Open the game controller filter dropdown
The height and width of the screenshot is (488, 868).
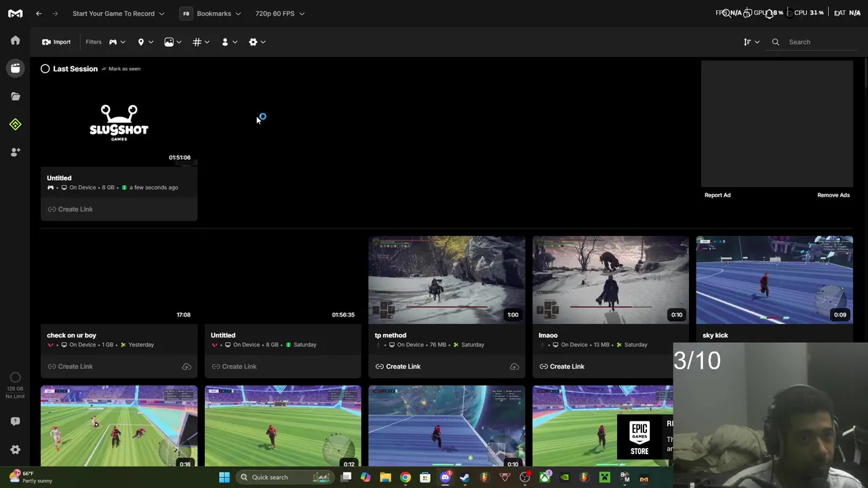[x=117, y=42]
